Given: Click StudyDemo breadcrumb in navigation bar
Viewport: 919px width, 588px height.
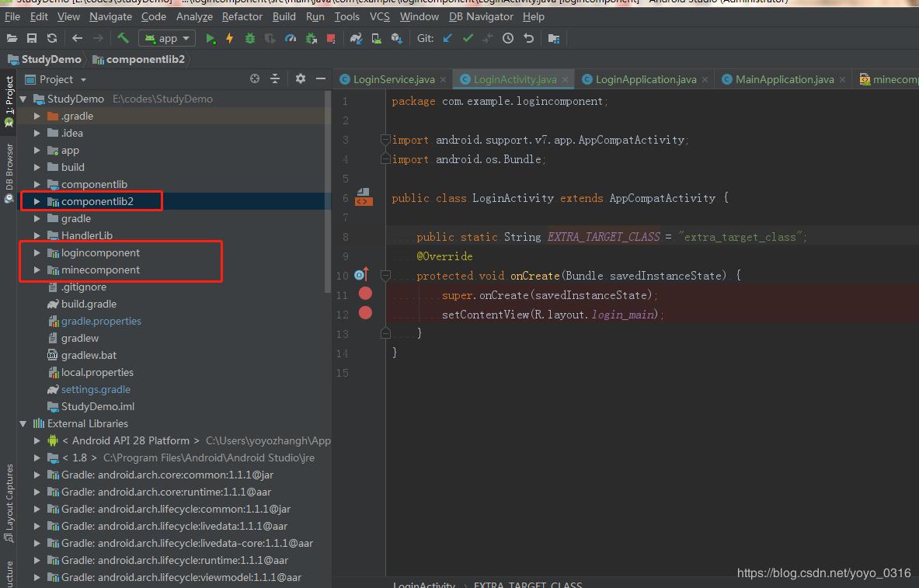Looking at the screenshot, I should (x=44, y=59).
